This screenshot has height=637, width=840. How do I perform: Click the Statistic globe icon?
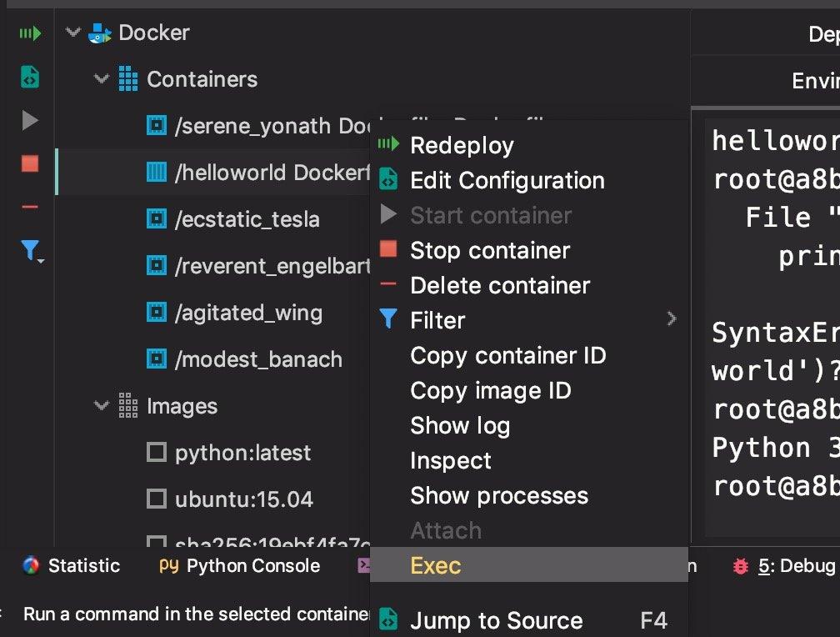point(30,565)
